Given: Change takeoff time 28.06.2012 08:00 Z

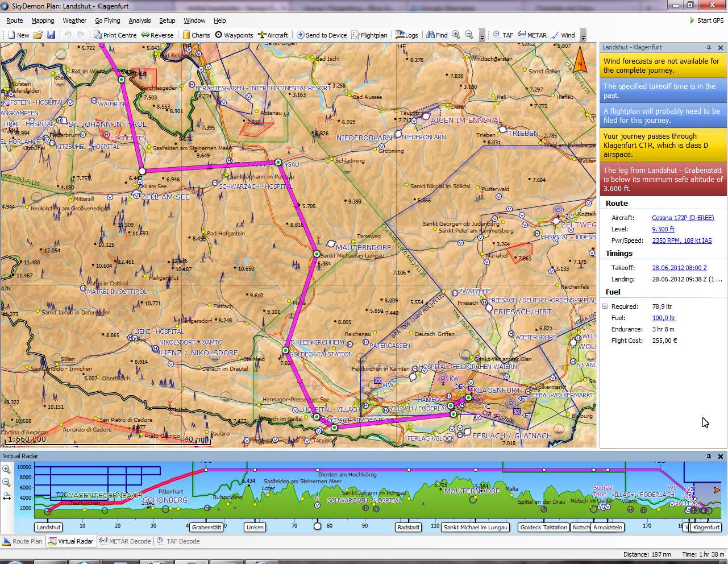Looking at the screenshot, I should pos(680,268).
